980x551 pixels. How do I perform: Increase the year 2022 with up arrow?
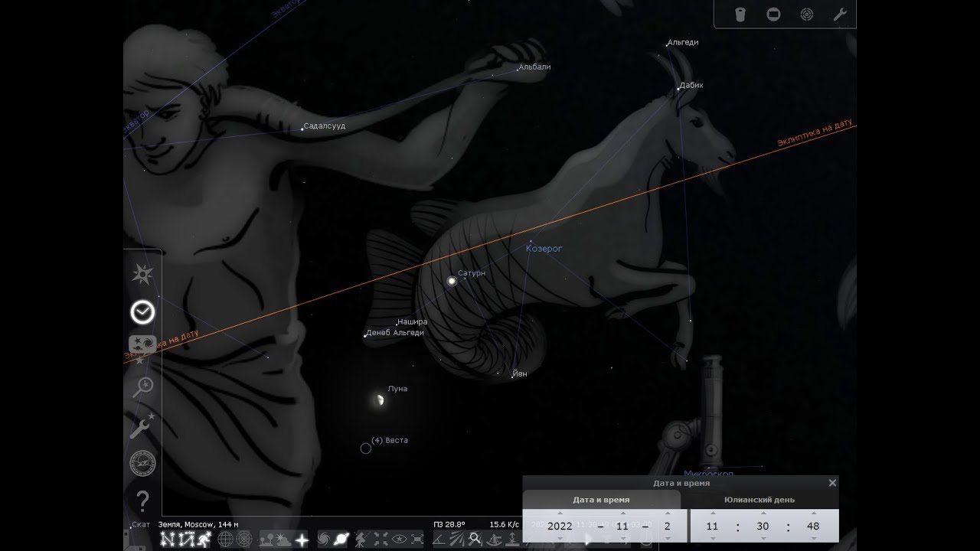(x=560, y=513)
